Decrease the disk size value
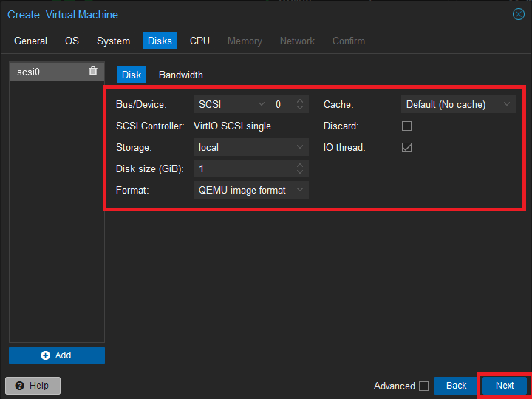The width and height of the screenshot is (532, 399). [299, 171]
